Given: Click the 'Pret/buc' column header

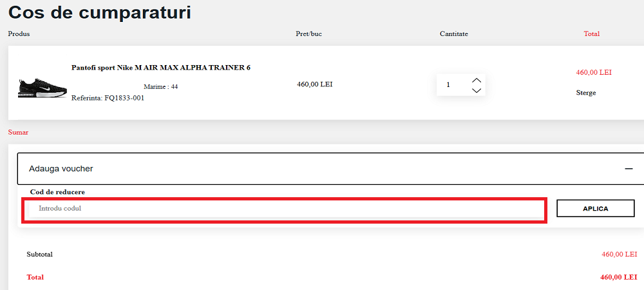Looking at the screenshot, I should [x=308, y=34].
